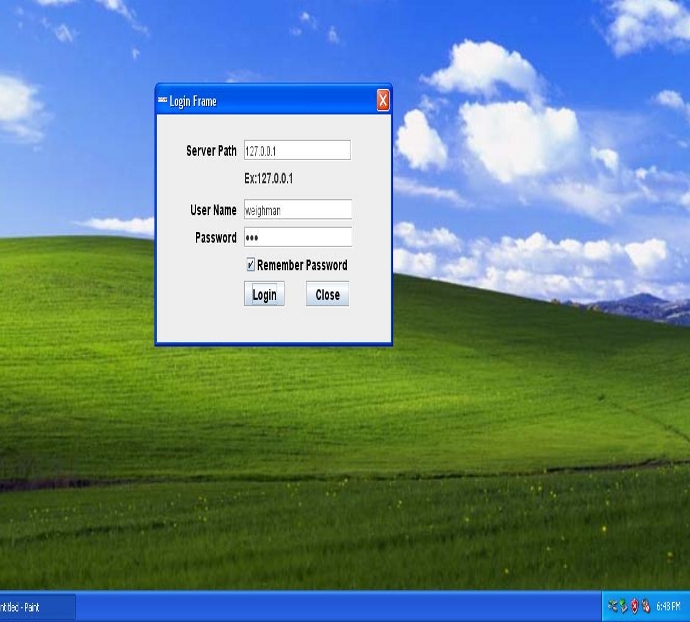This screenshot has height=622, width=690.
Task: Click the tray icon beside the clock
Action: (x=645, y=607)
